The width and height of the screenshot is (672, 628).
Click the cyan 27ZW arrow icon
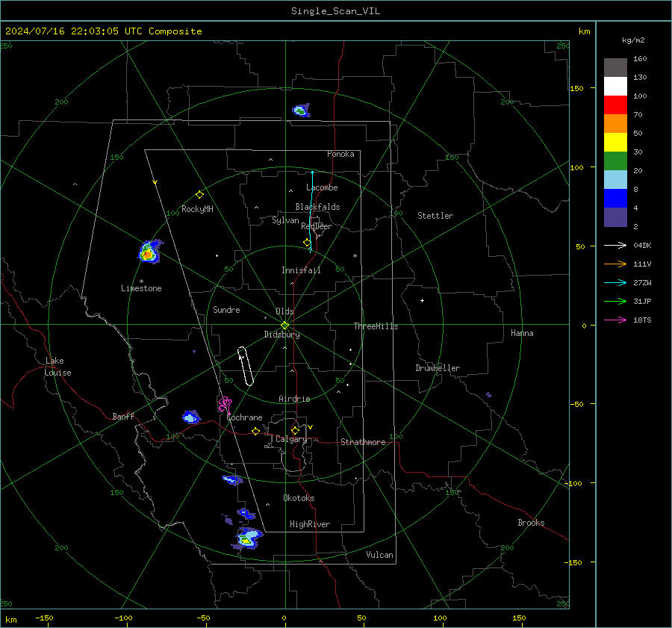click(x=615, y=282)
